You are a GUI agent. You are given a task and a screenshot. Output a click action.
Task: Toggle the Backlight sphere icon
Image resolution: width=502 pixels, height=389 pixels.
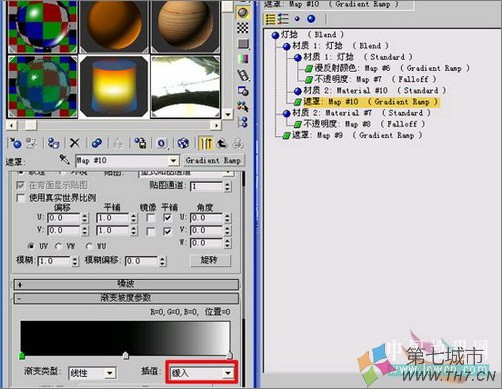(243, 13)
